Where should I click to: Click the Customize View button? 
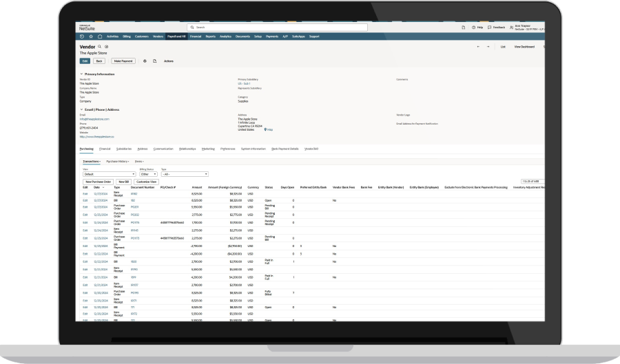point(146,182)
